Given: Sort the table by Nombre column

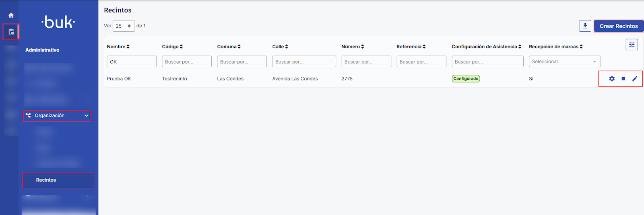Looking at the screenshot, I should 118,47.
